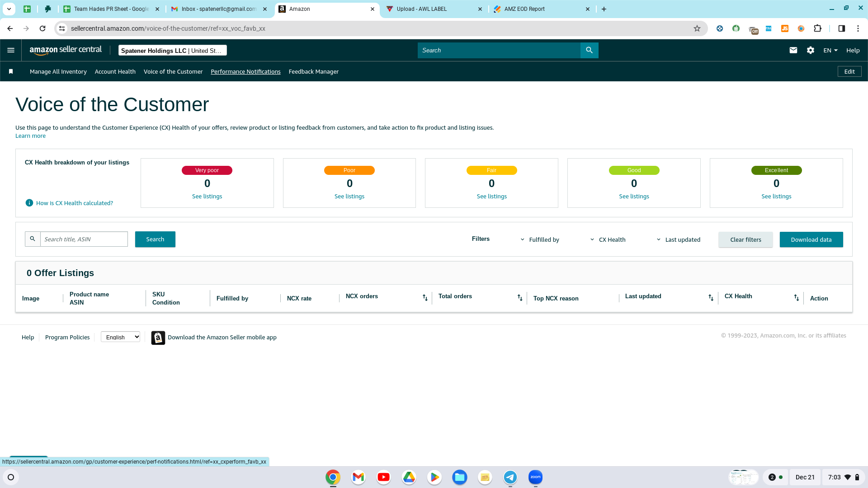868x488 pixels.
Task: Focus the Search title, ASIN field
Action: tap(84, 239)
